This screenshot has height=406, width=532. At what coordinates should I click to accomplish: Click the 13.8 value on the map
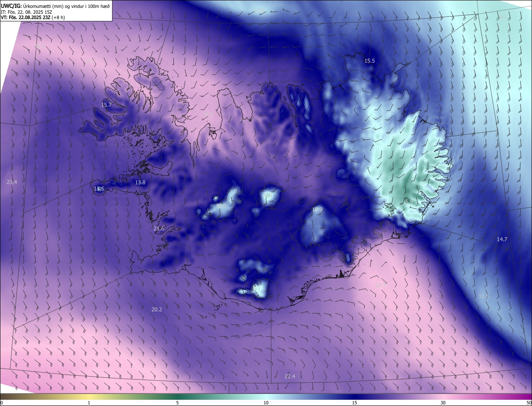point(140,182)
